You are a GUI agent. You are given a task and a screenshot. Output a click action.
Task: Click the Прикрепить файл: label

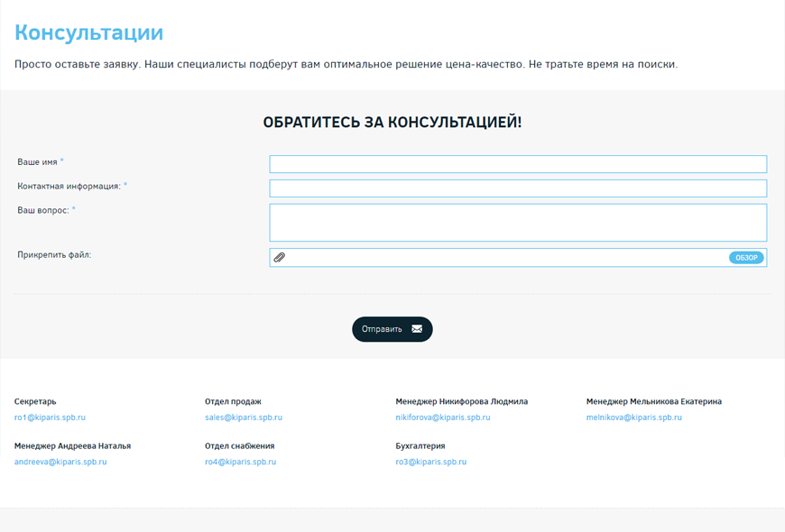(54, 255)
